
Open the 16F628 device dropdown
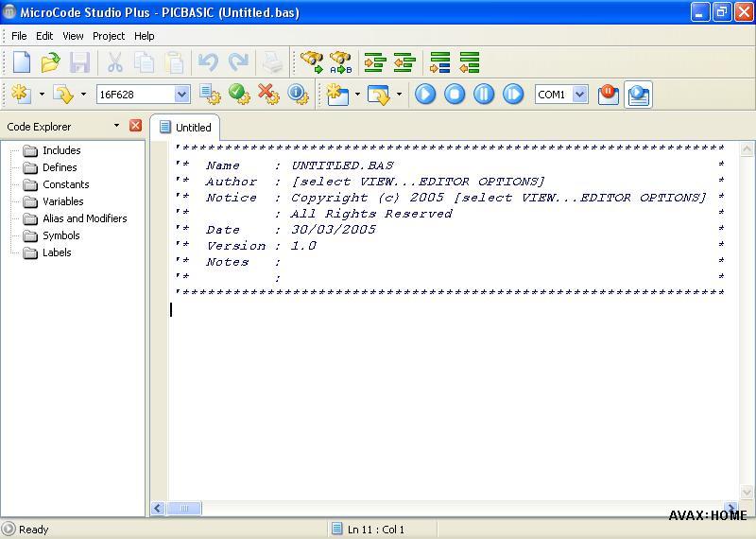point(181,95)
